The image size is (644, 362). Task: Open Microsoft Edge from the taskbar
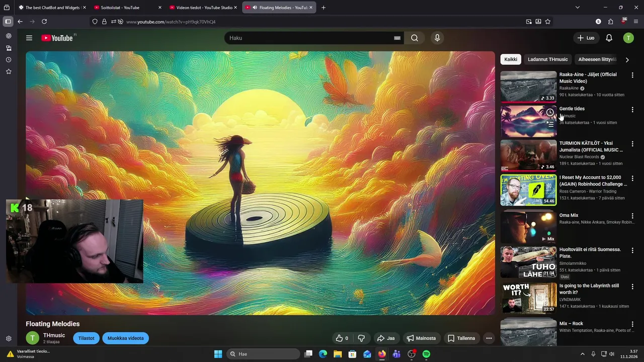pos(323,354)
